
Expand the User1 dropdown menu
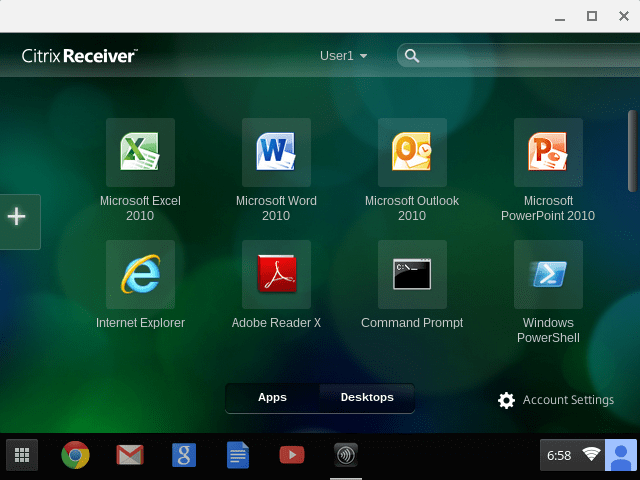coord(343,56)
